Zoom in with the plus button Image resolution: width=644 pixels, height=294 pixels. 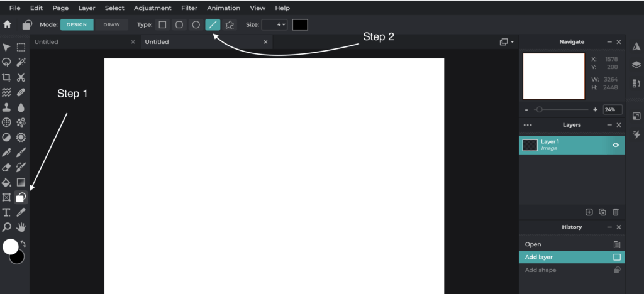coord(596,109)
